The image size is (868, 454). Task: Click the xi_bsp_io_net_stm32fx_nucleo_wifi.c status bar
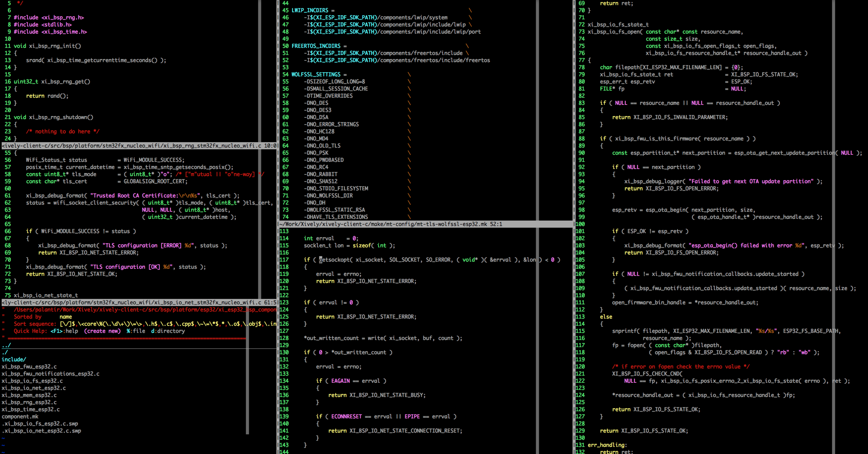tap(139, 303)
